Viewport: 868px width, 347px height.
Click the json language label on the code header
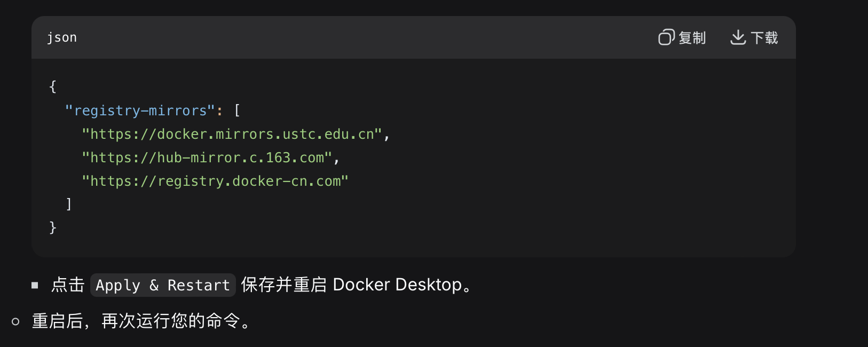pos(62,37)
